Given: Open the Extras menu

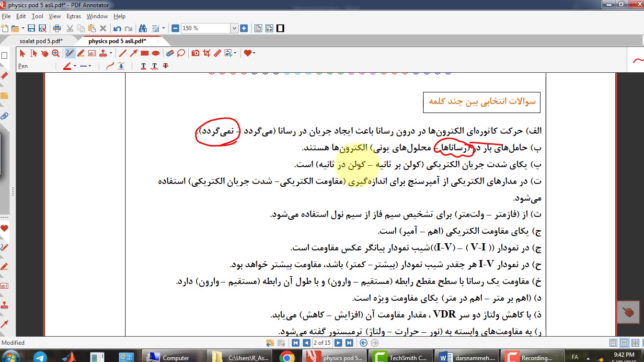Looking at the screenshot, I should (73, 16).
